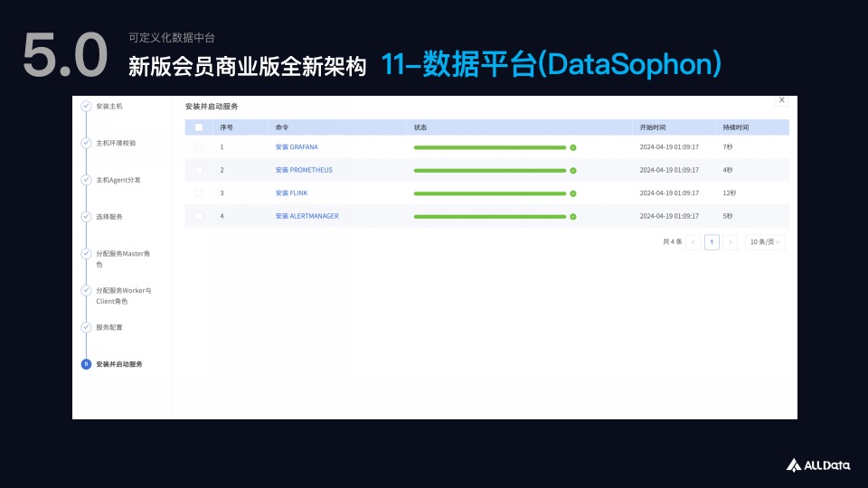
Task: Click the 5秒 duration cell
Action: [x=727, y=216]
